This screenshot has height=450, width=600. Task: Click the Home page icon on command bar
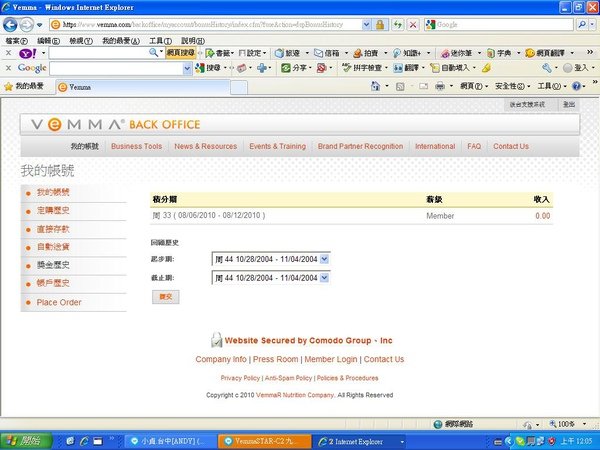click(x=375, y=86)
